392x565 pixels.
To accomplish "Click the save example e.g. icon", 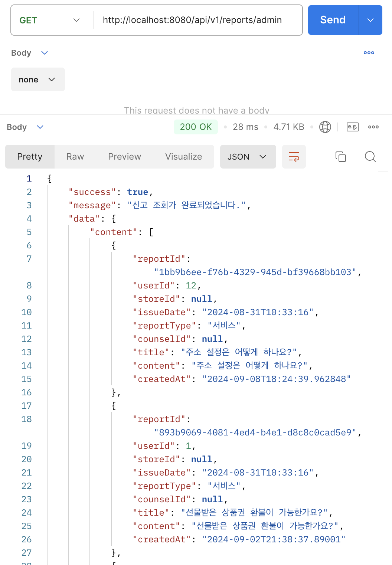I will 352,127.
